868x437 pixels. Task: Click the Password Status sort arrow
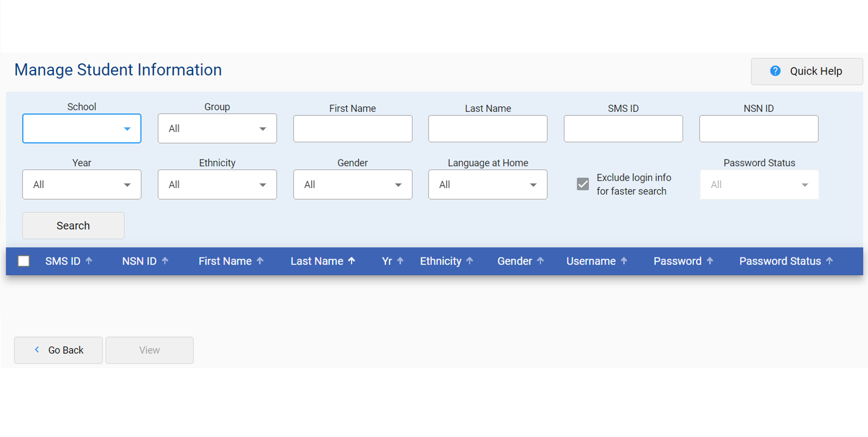[830, 261]
